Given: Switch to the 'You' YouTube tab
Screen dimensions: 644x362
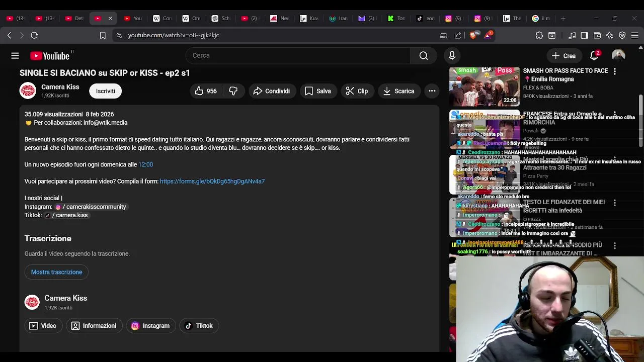Looking at the screenshot, I should pos(133,19).
